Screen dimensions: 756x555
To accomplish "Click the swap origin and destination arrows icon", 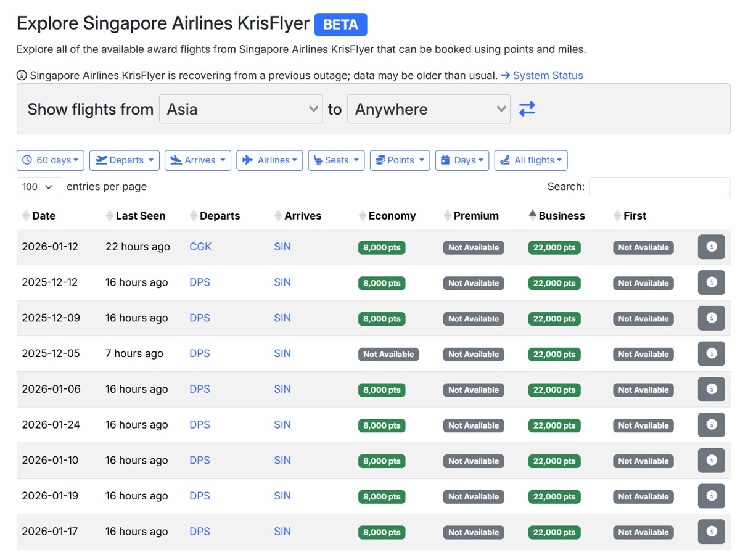I will pos(527,109).
